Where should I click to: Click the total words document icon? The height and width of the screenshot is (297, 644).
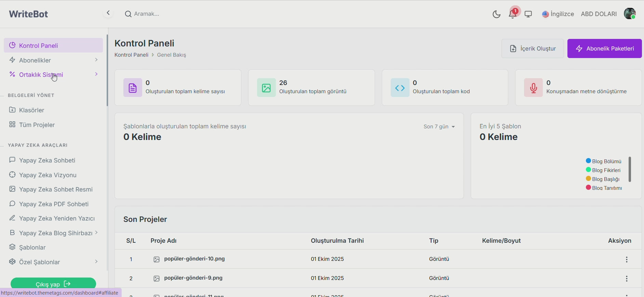click(133, 88)
